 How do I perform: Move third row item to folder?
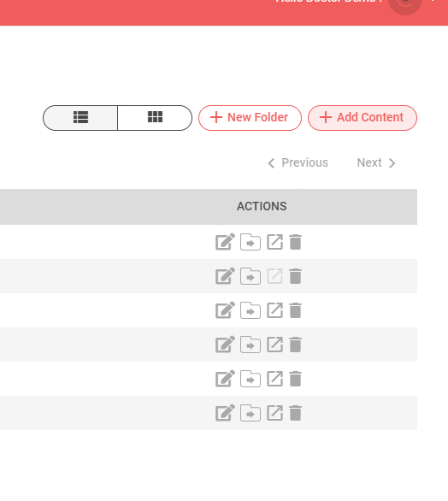click(x=251, y=310)
